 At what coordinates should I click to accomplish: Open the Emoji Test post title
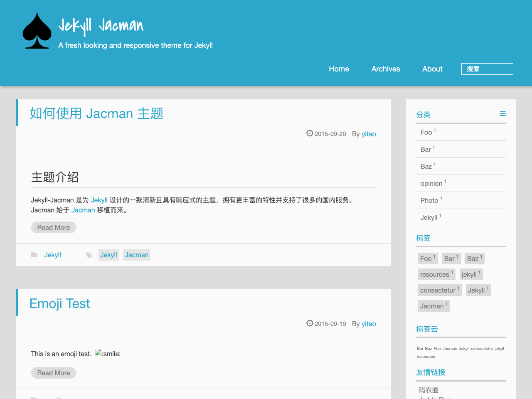[59, 303]
